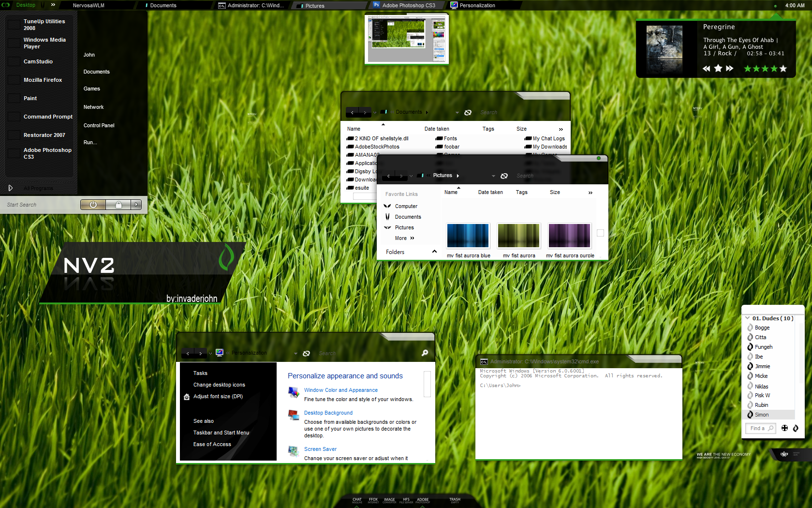Click the refresh icon in Personalization window
This screenshot has height=508, width=812.
(x=306, y=353)
